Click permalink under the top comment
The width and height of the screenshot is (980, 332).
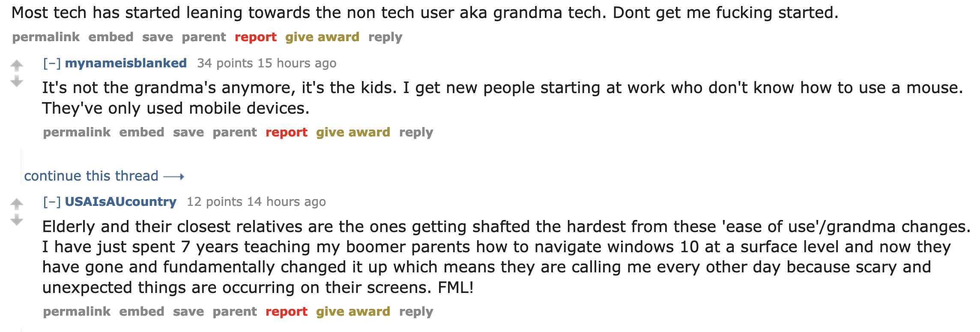click(x=46, y=37)
